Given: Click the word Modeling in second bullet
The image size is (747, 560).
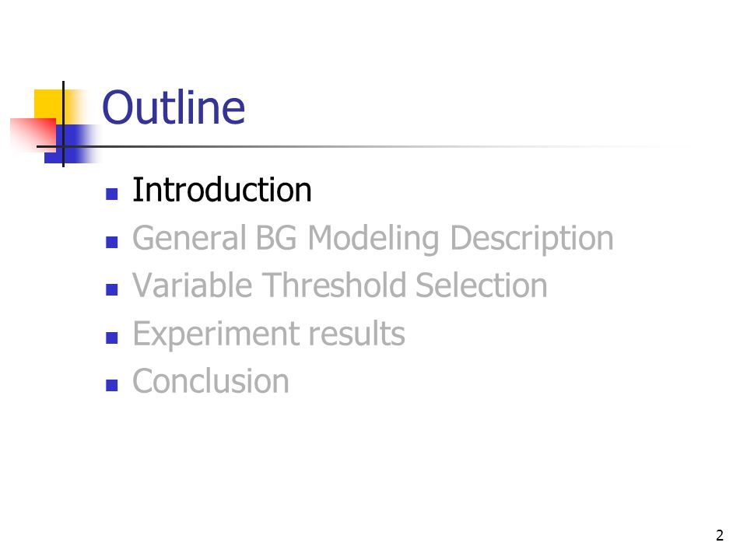Looking at the screenshot, I should point(373,238).
